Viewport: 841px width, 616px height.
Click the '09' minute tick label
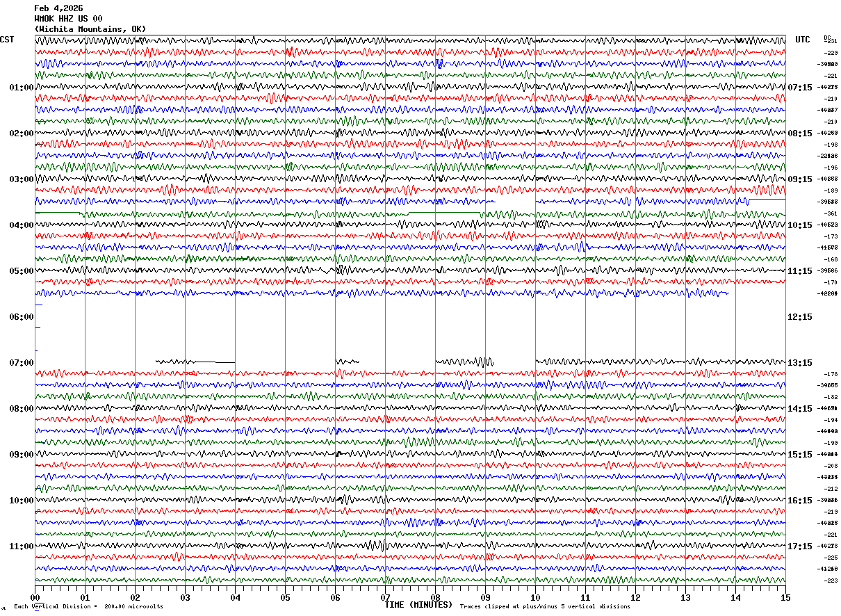[485, 597]
